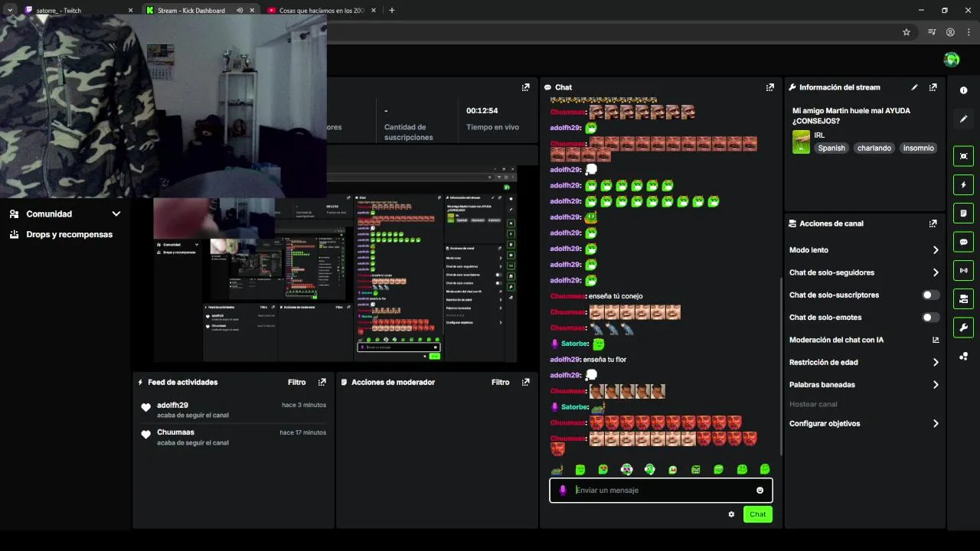Insert the first quick emote above message box
Viewport: 980px width, 551px height.
557,469
